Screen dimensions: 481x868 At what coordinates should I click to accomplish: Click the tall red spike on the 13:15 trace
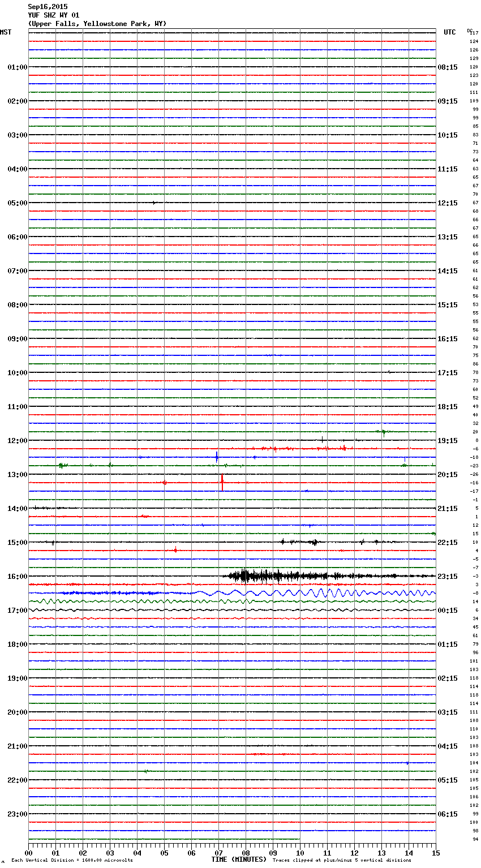click(x=222, y=483)
